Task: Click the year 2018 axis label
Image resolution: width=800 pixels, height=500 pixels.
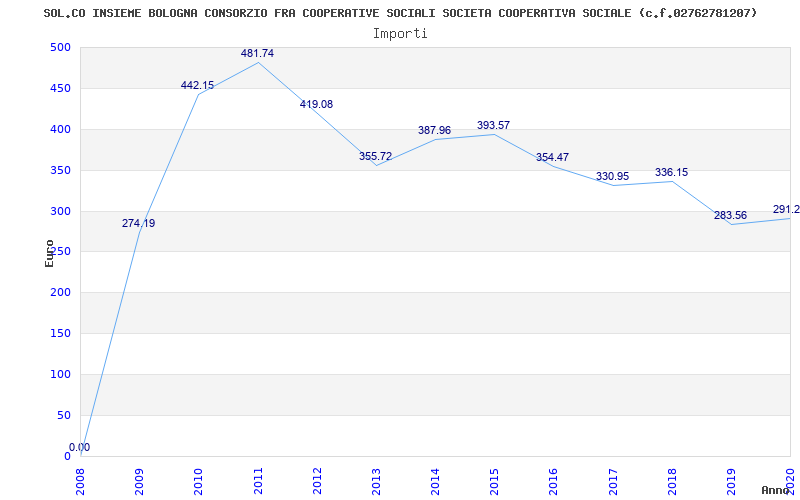Action: 672,481
